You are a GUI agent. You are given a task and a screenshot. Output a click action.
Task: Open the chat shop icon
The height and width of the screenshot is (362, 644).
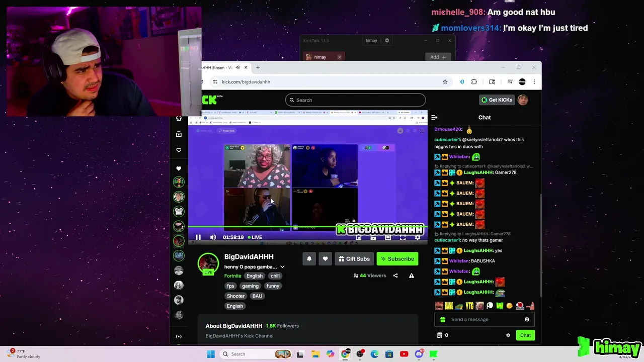point(440,335)
